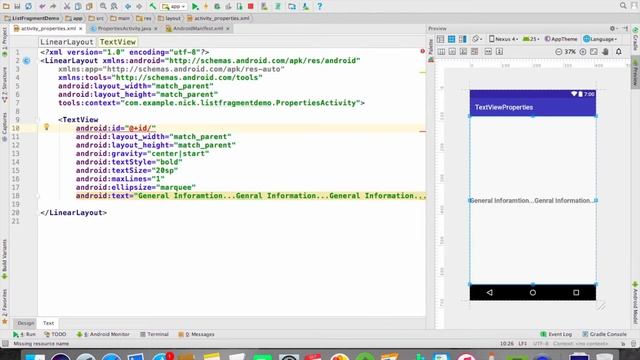
Task: Open Preview panel settings gear
Action: pos(613,29)
